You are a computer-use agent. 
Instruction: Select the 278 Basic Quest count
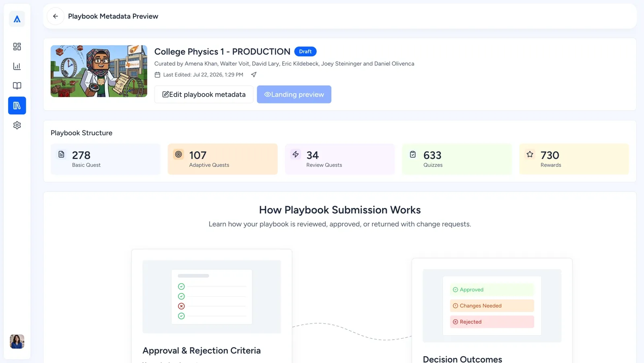(81, 155)
